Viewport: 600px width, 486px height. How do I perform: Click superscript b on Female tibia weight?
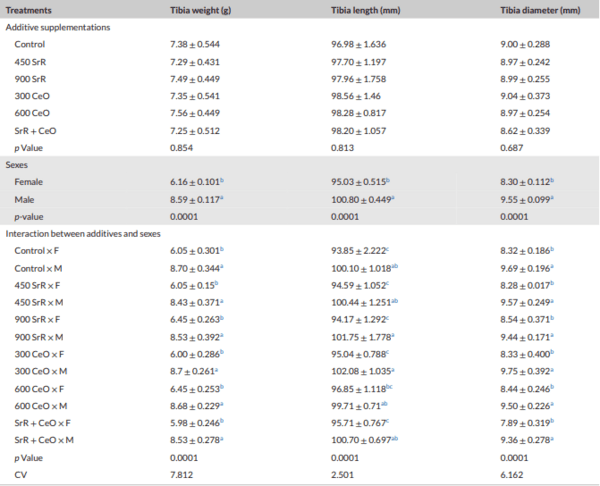coord(222,180)
